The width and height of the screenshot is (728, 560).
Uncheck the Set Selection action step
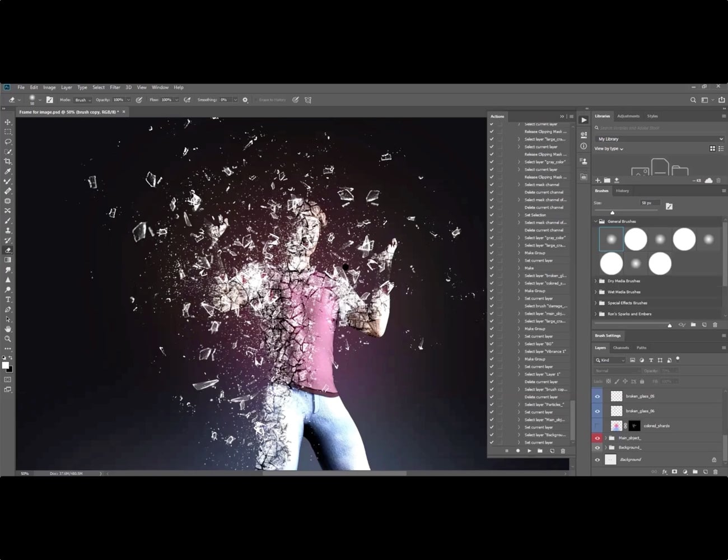(x=491, y=214)
